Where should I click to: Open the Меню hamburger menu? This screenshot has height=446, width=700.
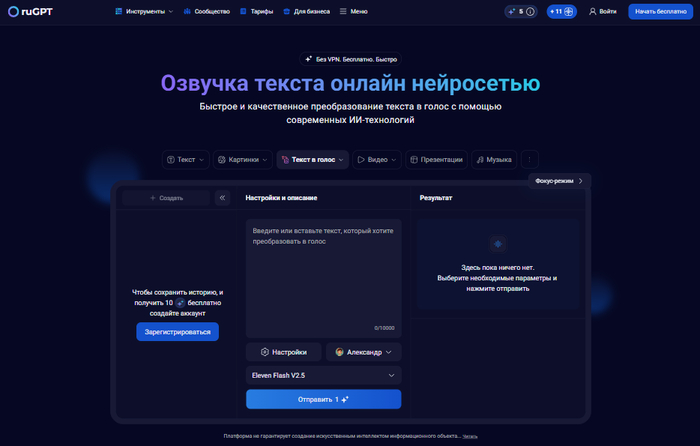pyautogui.click(x=355, y=12)
